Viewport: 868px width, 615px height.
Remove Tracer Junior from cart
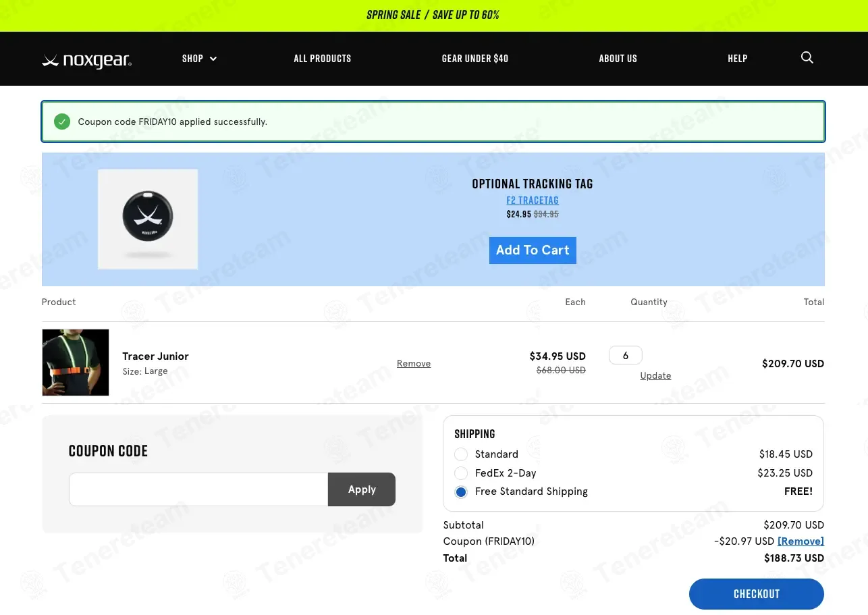coord(414,364)
